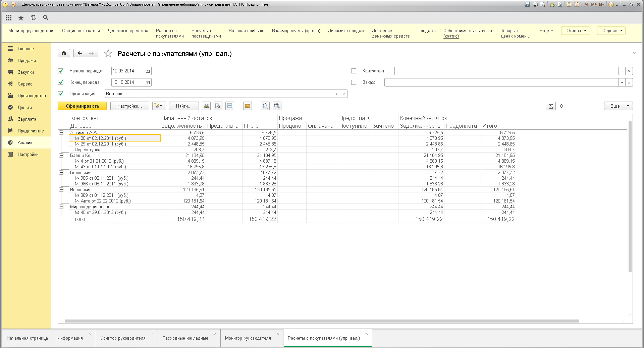644x348 pixels.
Task: Click M+ memory button in title bar
Action: (594, 4)
